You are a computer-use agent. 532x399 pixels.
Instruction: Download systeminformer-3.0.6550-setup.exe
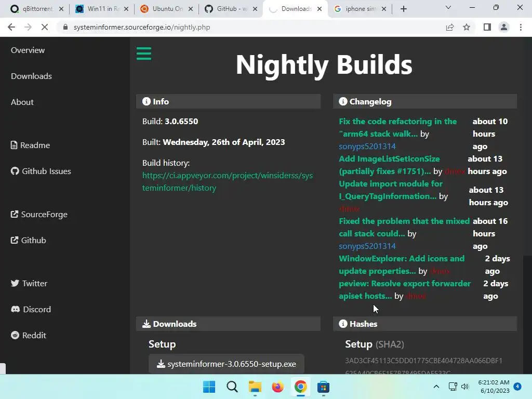227,364
